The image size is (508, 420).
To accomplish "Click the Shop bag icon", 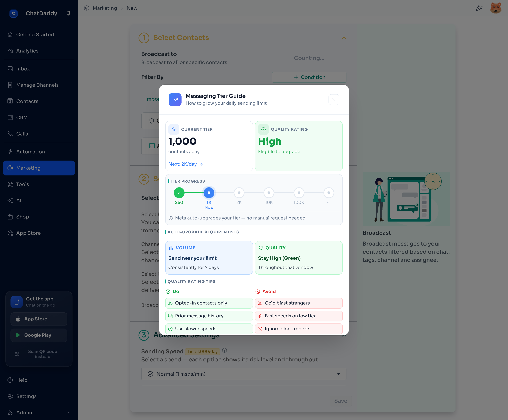I will tap(10, 217).
